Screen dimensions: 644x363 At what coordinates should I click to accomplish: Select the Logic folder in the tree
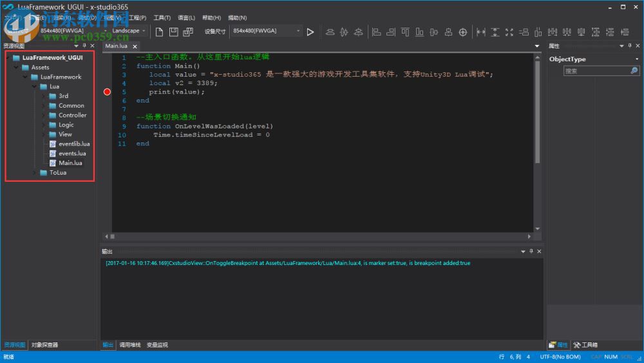point(66,124)
